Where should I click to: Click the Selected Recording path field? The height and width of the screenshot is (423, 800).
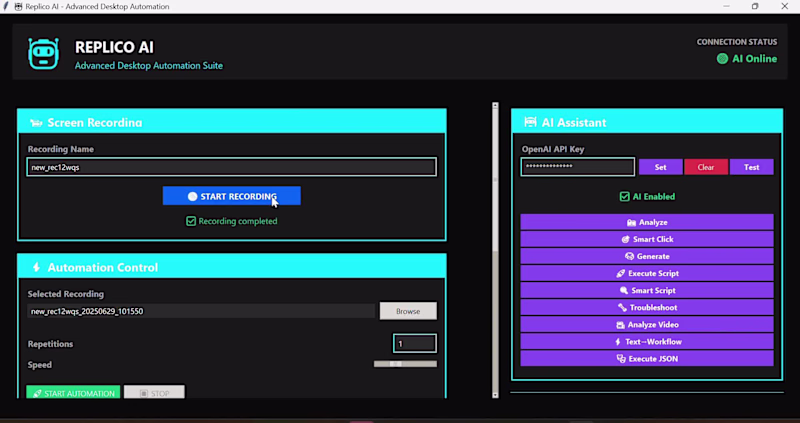(x=201, y=311)
